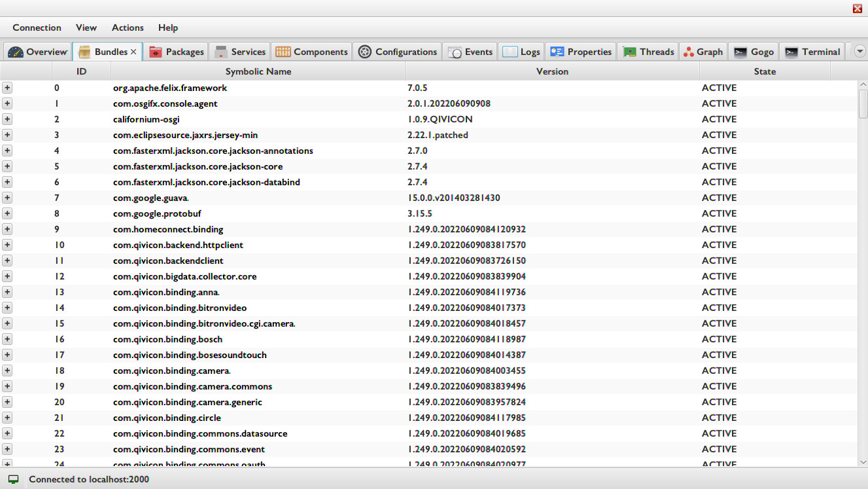Select com.fasterxml.jackson.core.jackson-annotations row text
868x489 pixels.
[213, 151]
